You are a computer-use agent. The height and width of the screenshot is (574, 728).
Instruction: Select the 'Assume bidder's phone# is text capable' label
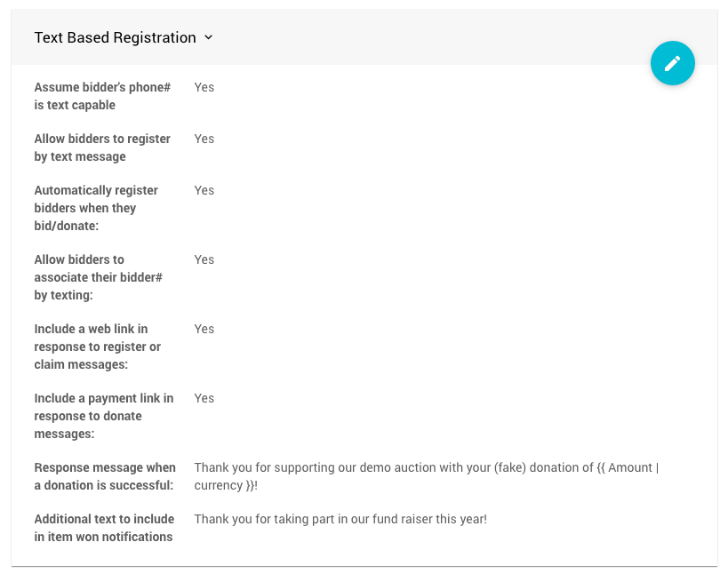[x=101, y=96]
